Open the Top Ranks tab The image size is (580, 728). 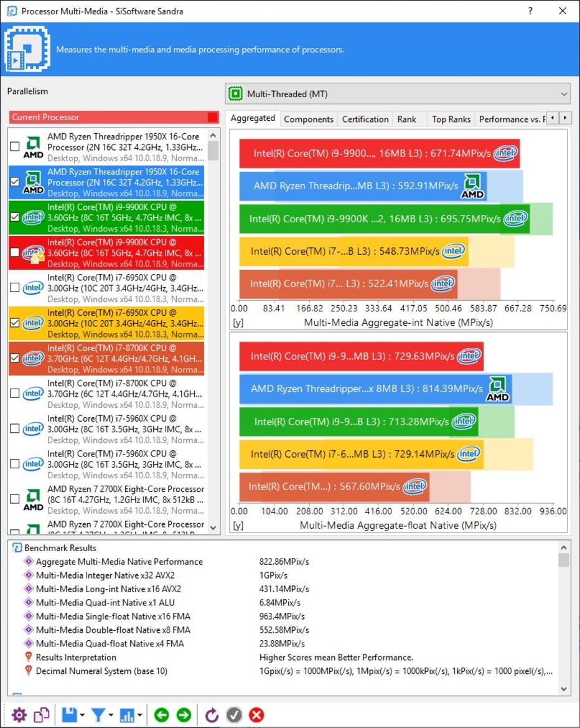451,119
